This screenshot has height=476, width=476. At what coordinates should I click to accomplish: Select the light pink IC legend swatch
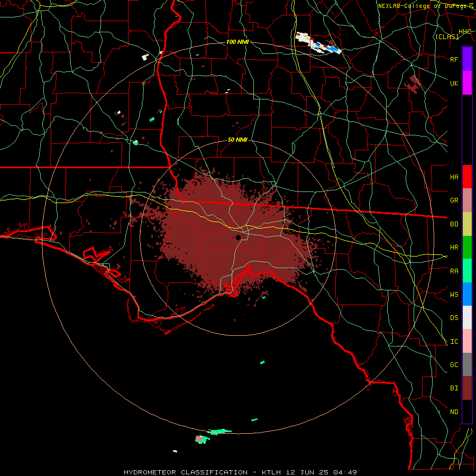click(467, 341)
